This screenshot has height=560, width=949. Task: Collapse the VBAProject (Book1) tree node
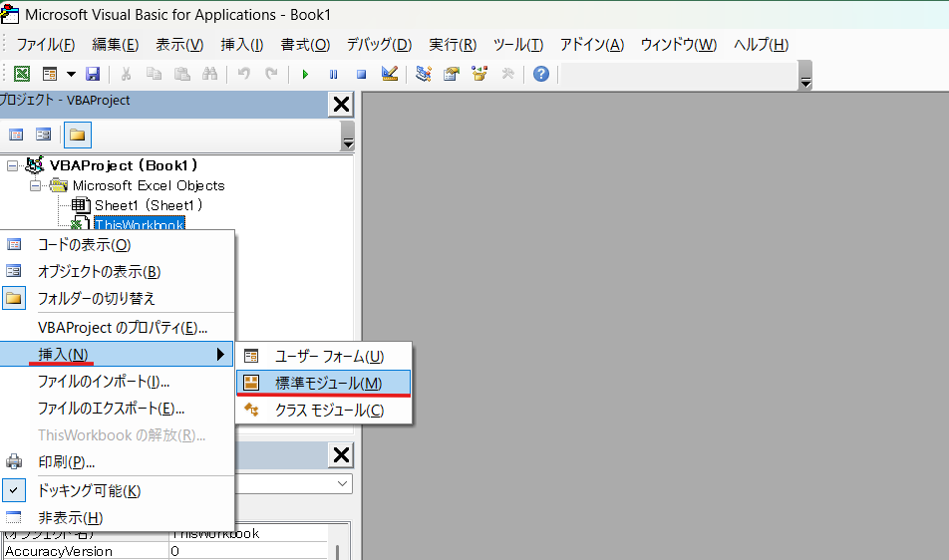point(12,165)
